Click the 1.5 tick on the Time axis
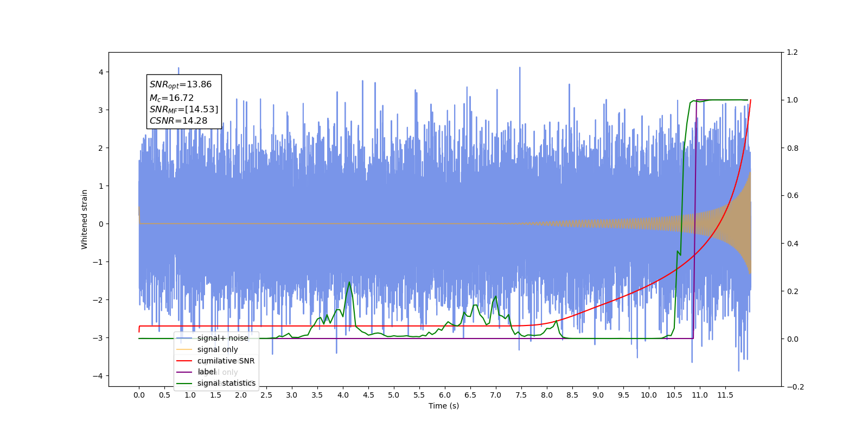The height and width of the screenshot is (434, 868). (x=215, y=395)
